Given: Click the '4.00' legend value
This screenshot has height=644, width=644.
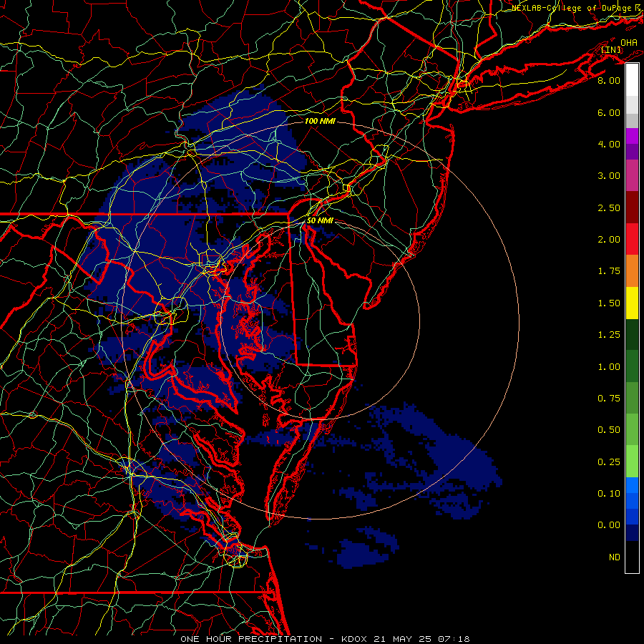Looking at the screenshot, I should point(609,144).
